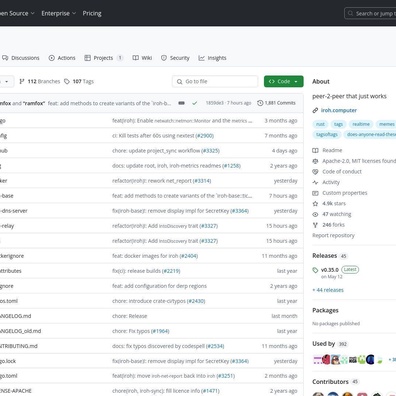The height and width of the screenshot is (396, 396).
Task: Expand the Enterprise menu
Action: (x=59, y=13)
